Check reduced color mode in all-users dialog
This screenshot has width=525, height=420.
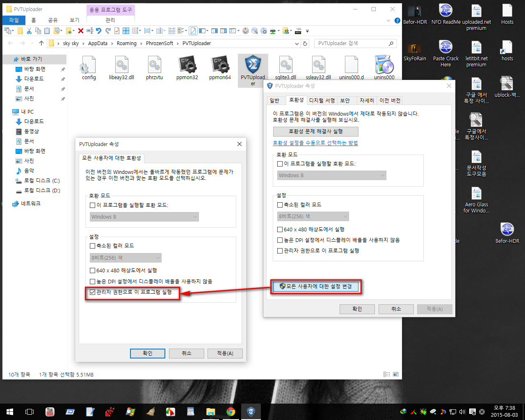pyautogui.click(x=92, y=246)
